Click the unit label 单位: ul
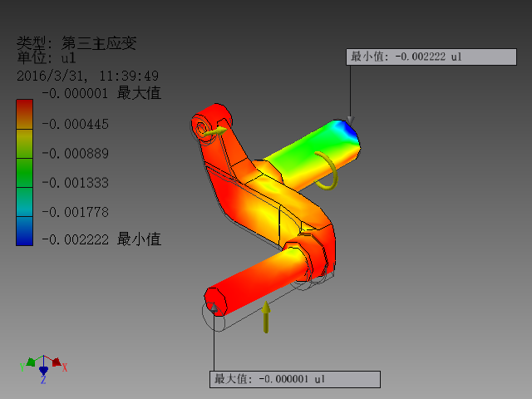This screenshot has width=532, height=399. (x=47, y=57)
